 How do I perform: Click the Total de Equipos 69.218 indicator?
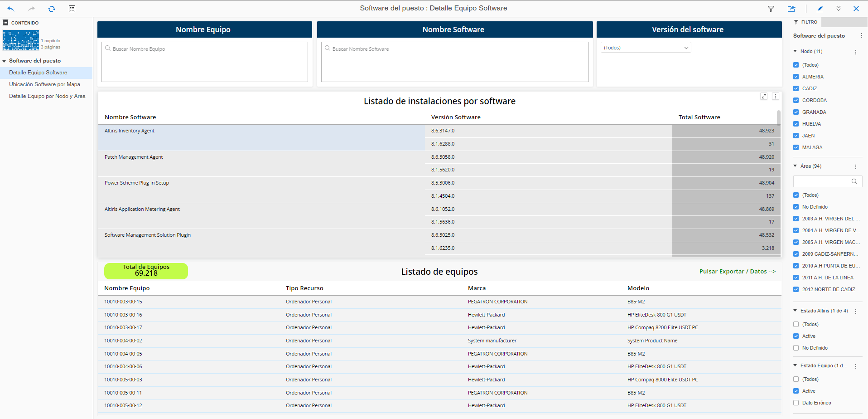tap(146, 271)
